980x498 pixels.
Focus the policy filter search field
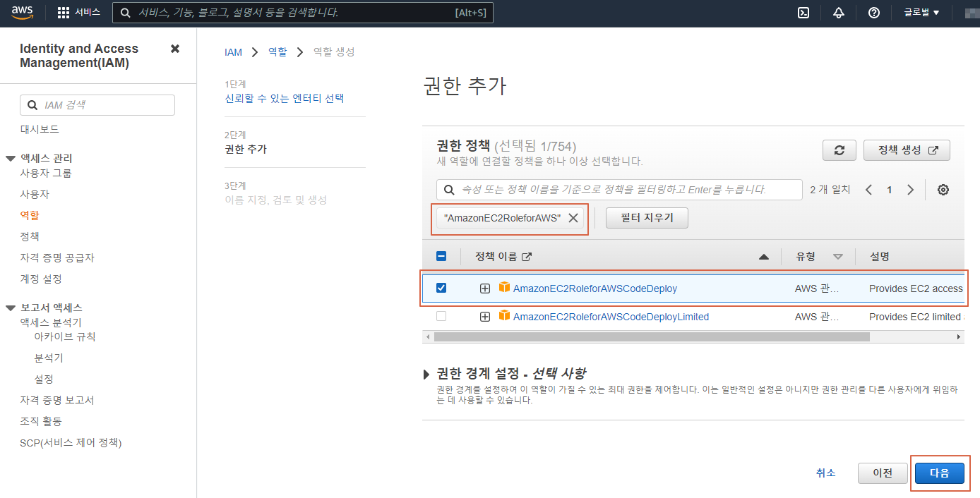click(x=619, y=190)
